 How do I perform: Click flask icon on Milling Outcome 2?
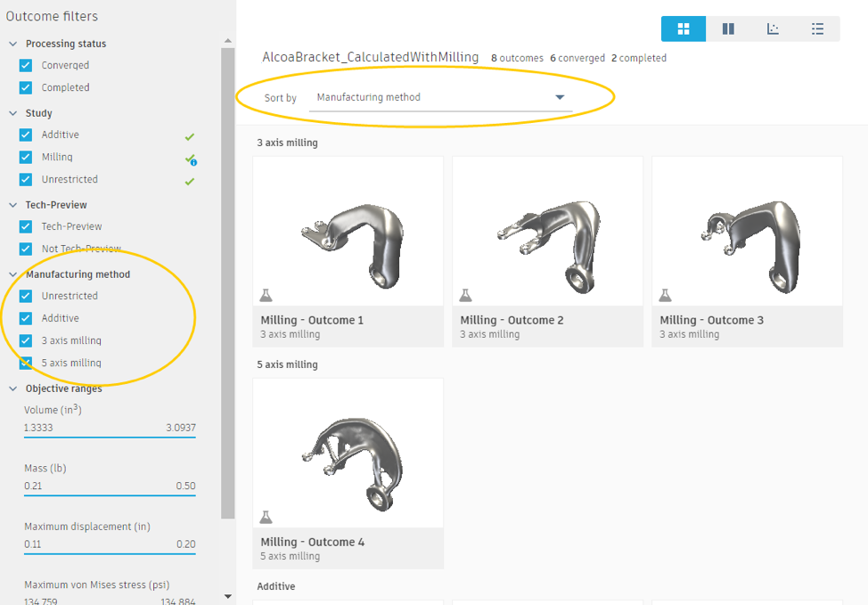point(465,296)
